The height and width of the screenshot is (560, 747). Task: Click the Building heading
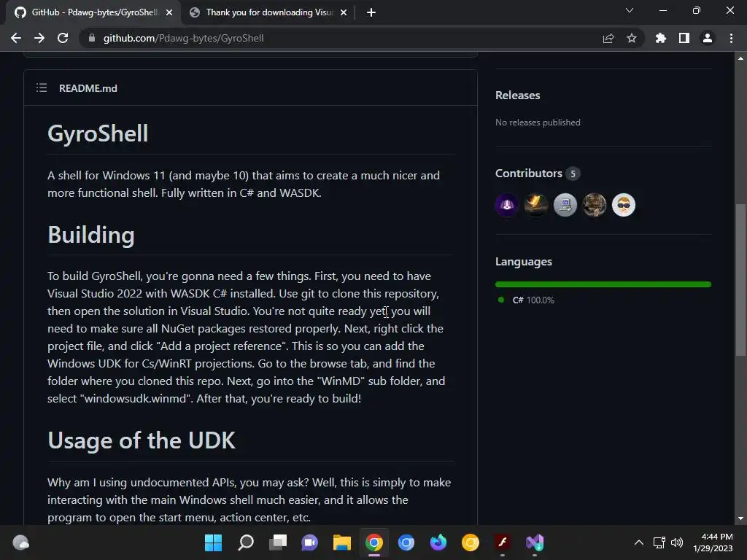point(91,235)
